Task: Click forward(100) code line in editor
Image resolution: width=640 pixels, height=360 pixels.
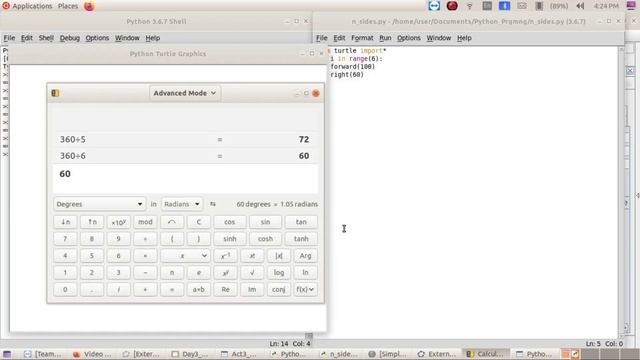Action: point(352,67)
